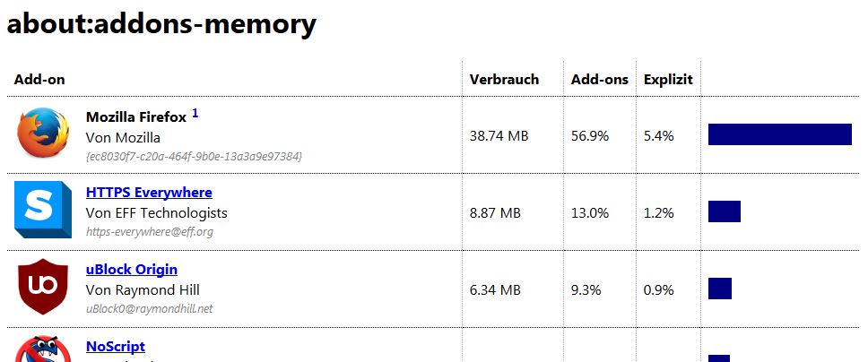Image resolution: width=868 pixels, height=362 pixels.
Task: Open the NoScript add-on link
Action: (115, 346)
